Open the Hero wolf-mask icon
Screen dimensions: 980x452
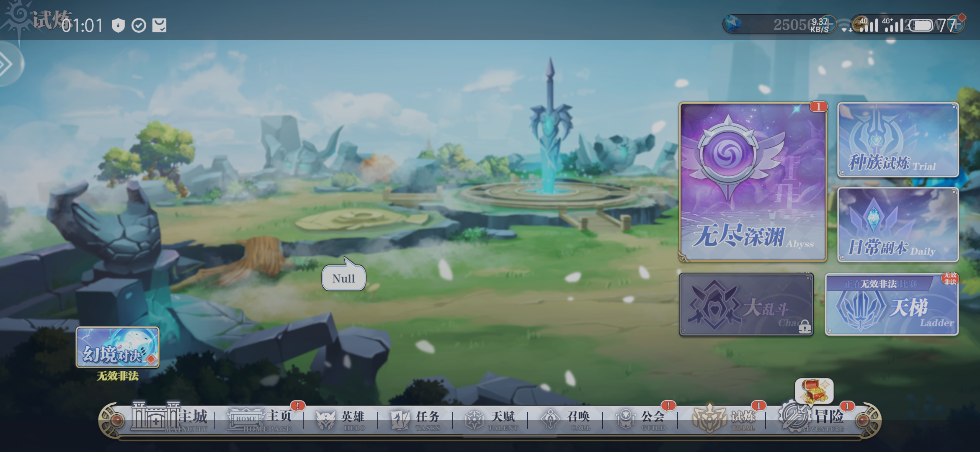(325, 420)
